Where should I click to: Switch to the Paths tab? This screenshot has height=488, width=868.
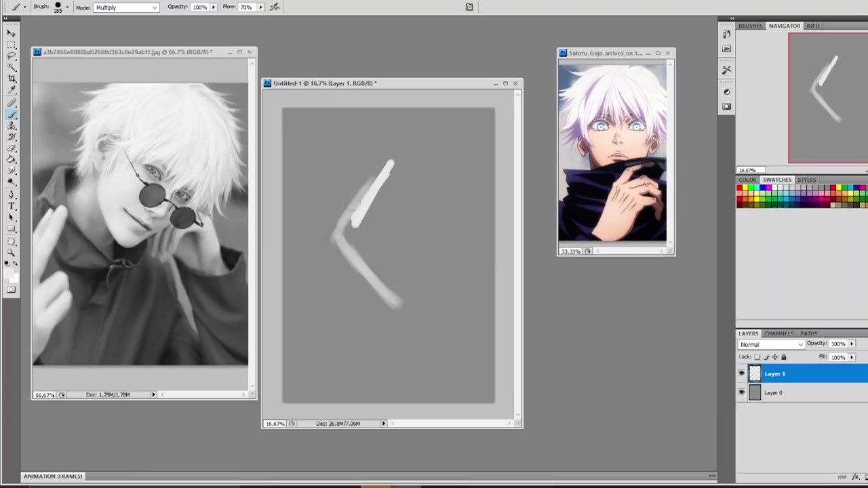coord(808,333)
